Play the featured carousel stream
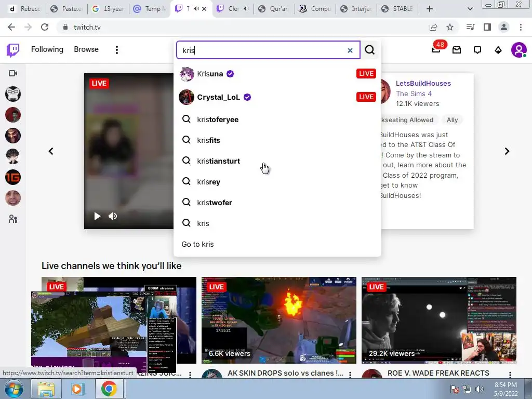 coord(97,216)
